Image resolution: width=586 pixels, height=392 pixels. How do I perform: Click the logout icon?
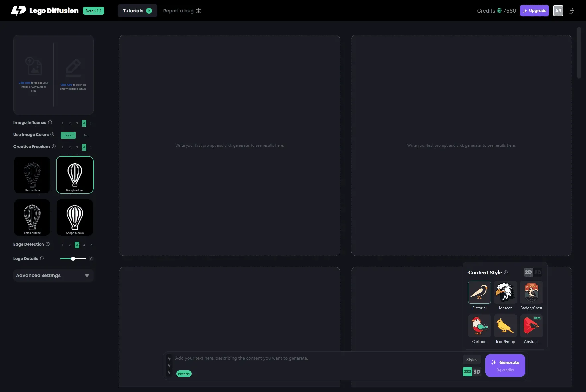coord(571,11)
